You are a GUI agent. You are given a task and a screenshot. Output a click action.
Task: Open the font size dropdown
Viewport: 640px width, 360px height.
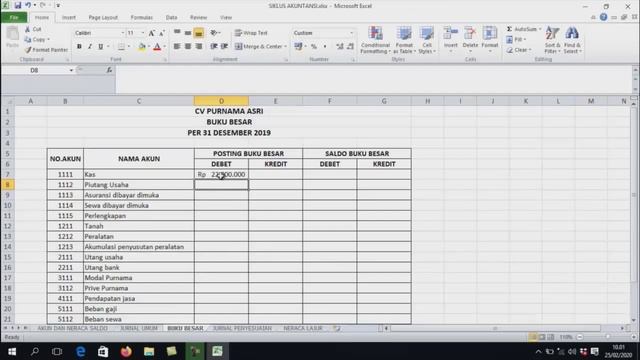click(142, 33)
